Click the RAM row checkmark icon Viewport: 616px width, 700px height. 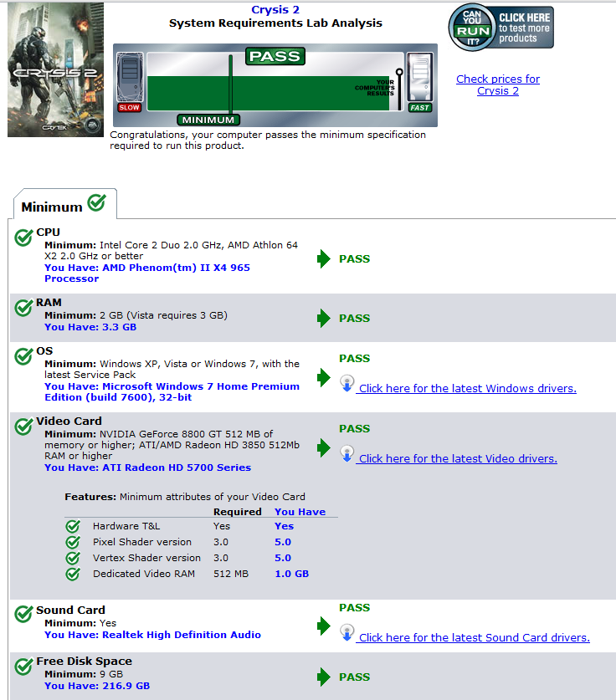23,307
